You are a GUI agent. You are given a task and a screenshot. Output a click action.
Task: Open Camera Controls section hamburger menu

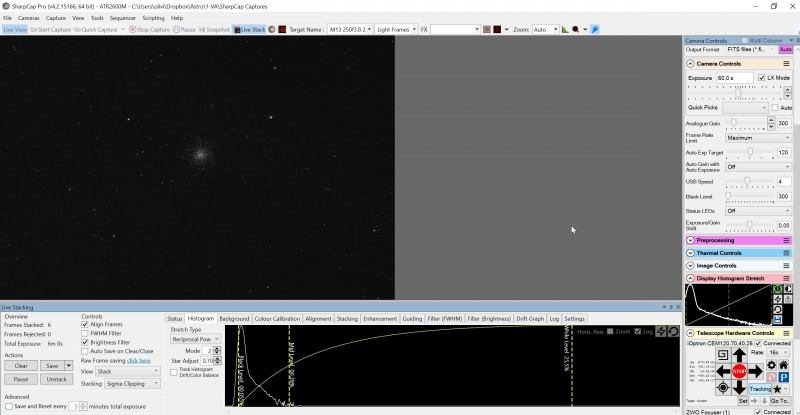pyautogui.click(x=786, y=64)
